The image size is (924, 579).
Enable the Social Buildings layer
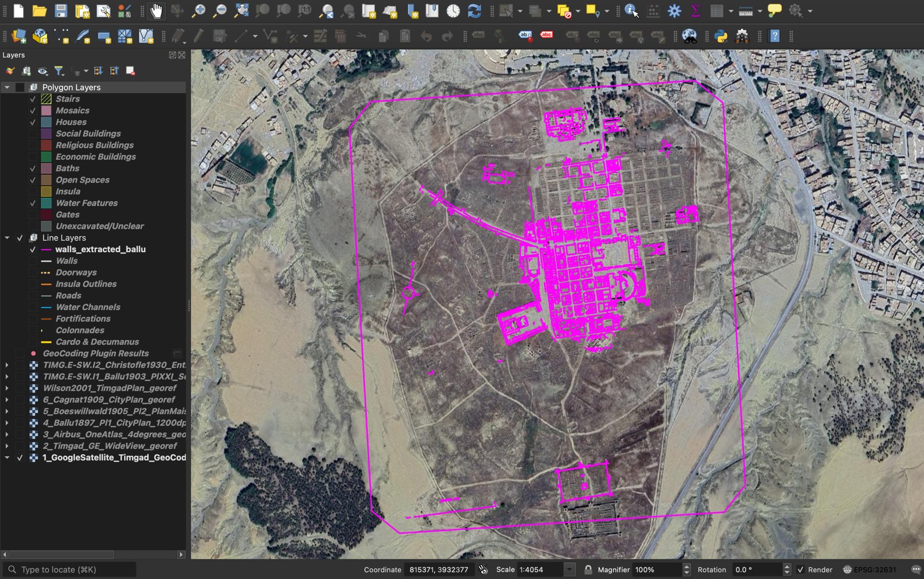(33, 134)
